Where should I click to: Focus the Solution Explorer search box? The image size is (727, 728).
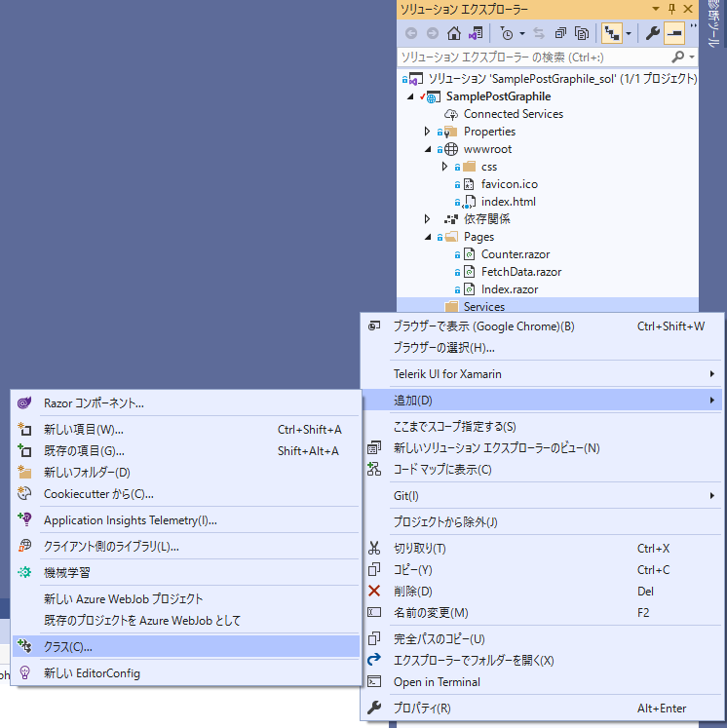(x=534, y=57)
